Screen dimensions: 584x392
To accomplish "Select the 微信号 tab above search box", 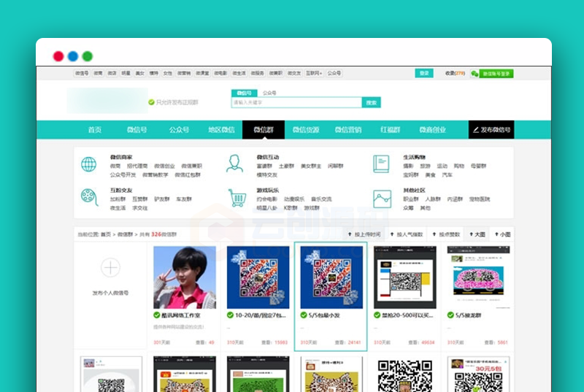I will coord(245,93).
